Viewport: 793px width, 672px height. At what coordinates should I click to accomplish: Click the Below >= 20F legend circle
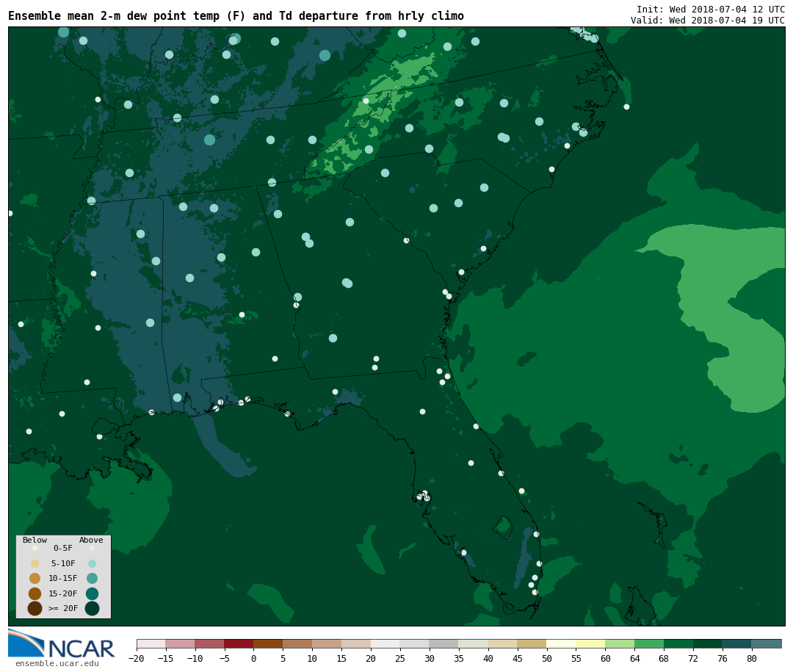point(35,608)
